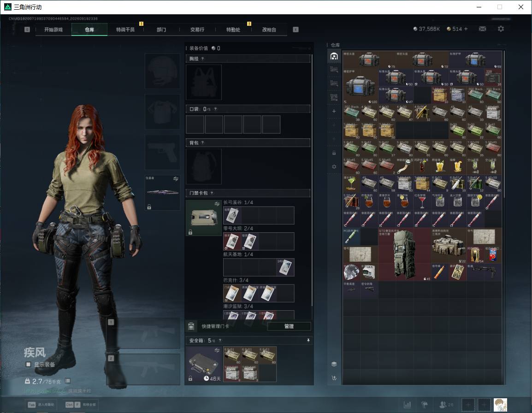The width and height of the screenshot is (532, 413).
Task: Click the empty helmet equipment slot
Action: (x=163, y=71)
